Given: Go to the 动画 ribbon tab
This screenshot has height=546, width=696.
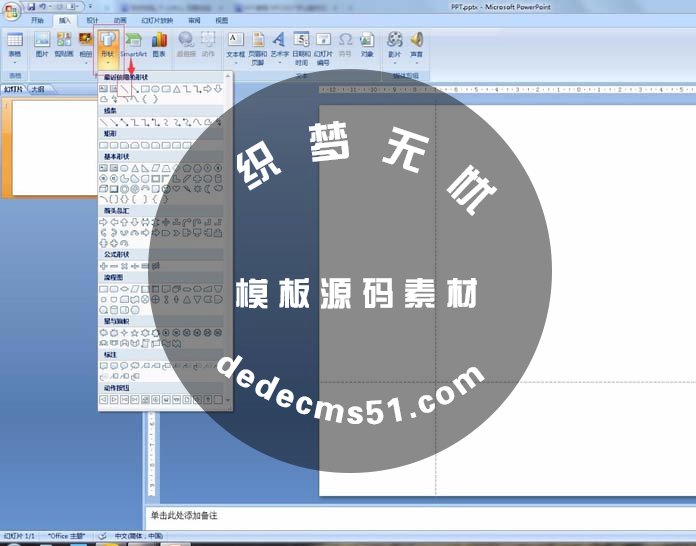Looking at the screenshot, I should [x=120, y=20].
